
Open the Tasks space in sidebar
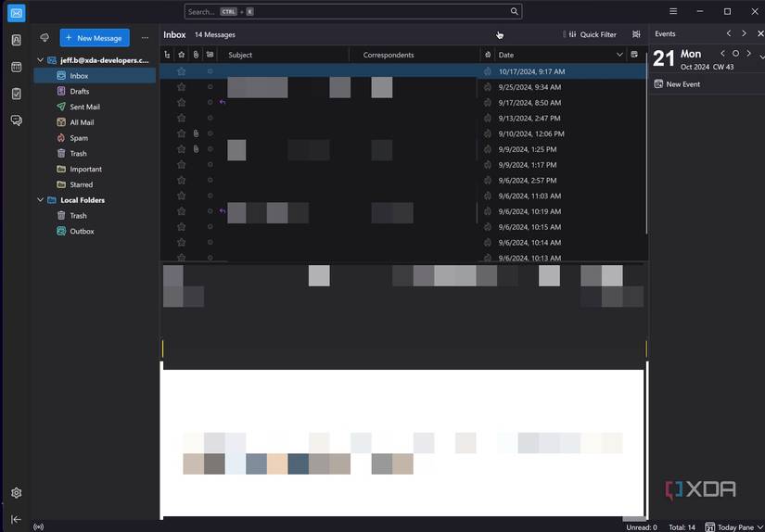(16, 94)
